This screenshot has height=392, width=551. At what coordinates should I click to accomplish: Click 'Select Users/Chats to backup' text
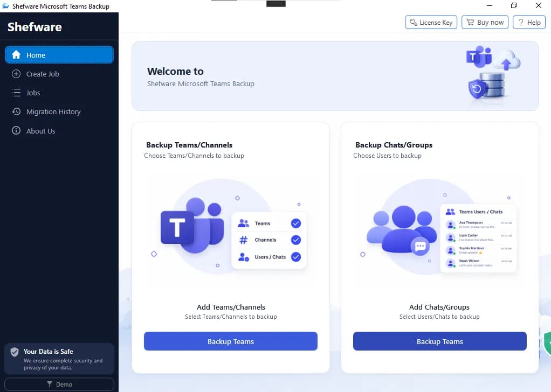click(439, 317)
